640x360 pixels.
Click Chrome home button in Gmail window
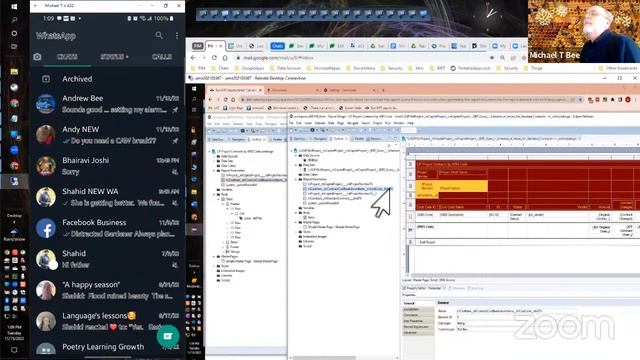[225, 58]
